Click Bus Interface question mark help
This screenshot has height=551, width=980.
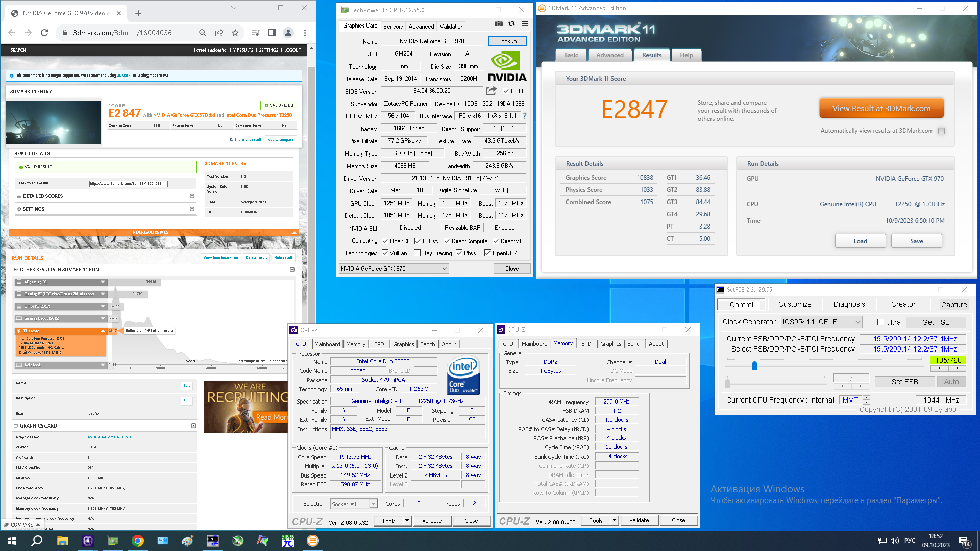coord(525,116)
